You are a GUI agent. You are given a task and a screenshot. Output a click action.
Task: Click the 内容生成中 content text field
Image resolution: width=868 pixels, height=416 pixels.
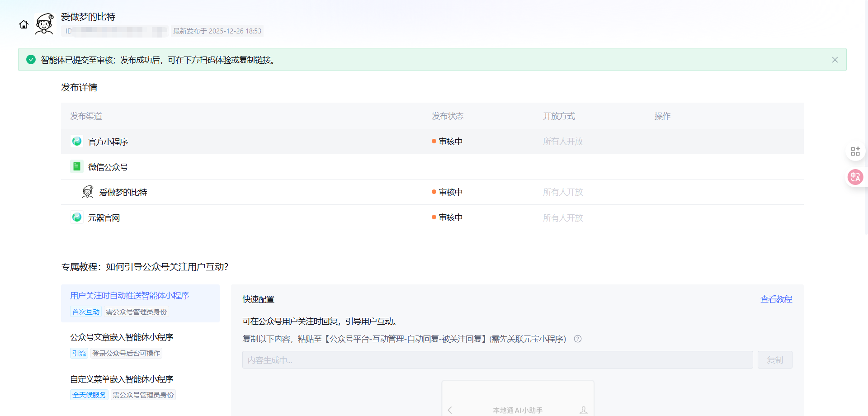[497, 360]
